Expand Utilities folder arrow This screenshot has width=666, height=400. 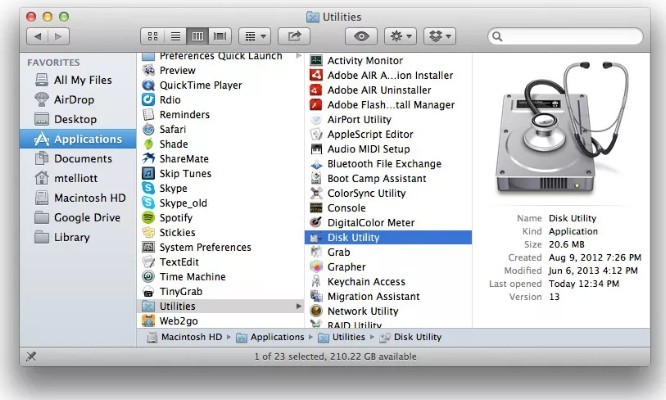(x=299, y=306)
